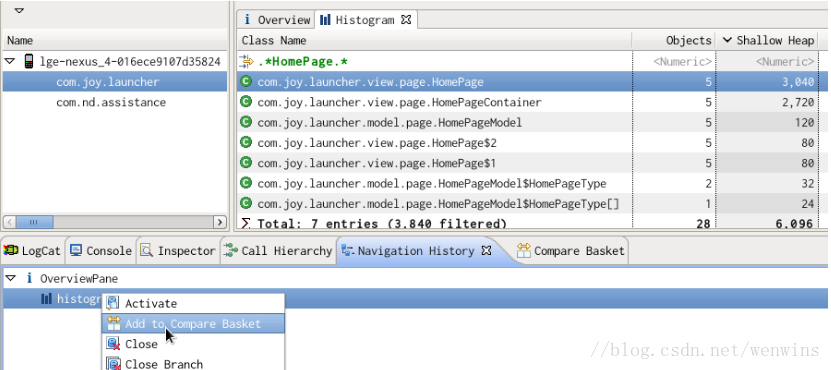This screenshot has height=370, width=831.
Task: Click the regex filter arrow icon
Action: click(x=246, y=61)
